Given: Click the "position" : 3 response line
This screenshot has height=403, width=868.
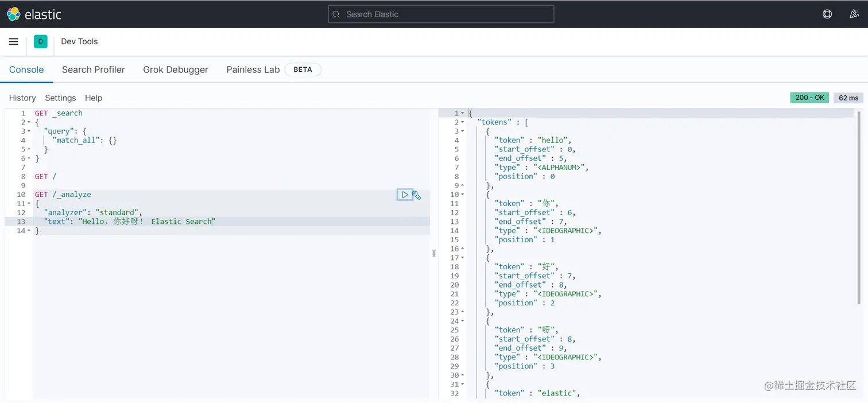Looking at the screenshot, I should [525, 366].
